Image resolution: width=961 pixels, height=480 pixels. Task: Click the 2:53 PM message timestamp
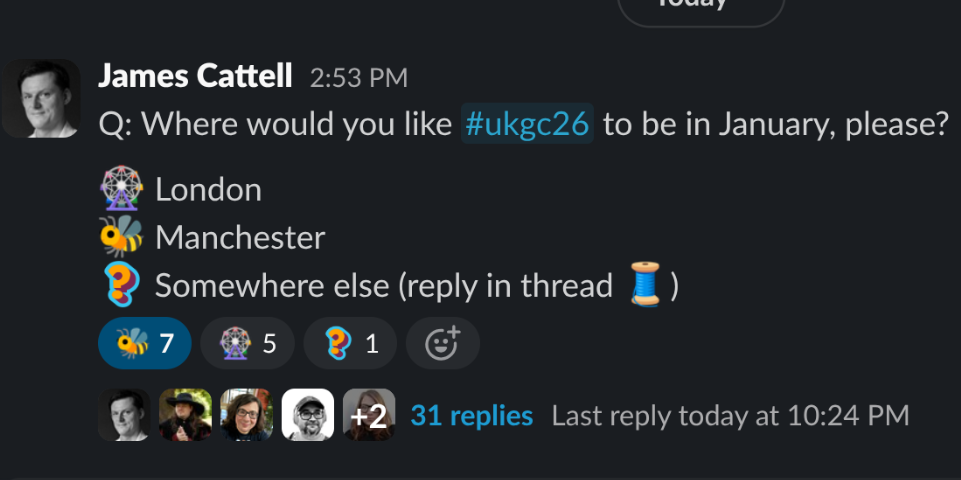coord(359,78)
